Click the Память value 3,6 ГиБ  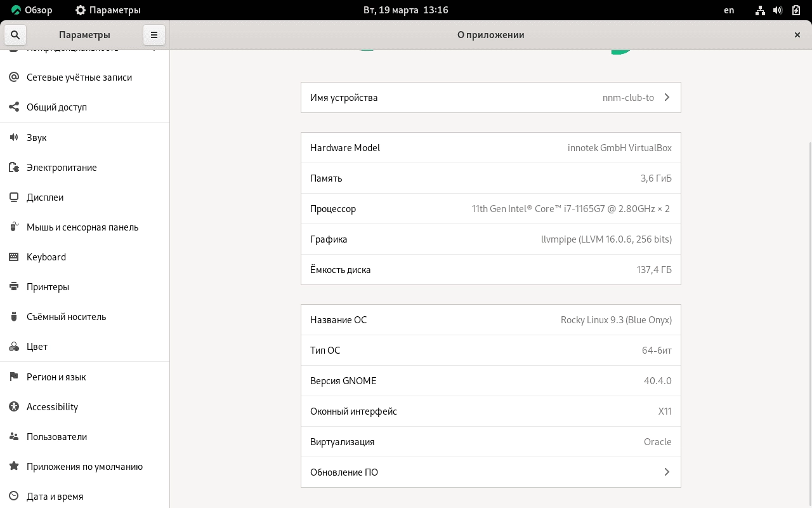[x=656, y=178]
